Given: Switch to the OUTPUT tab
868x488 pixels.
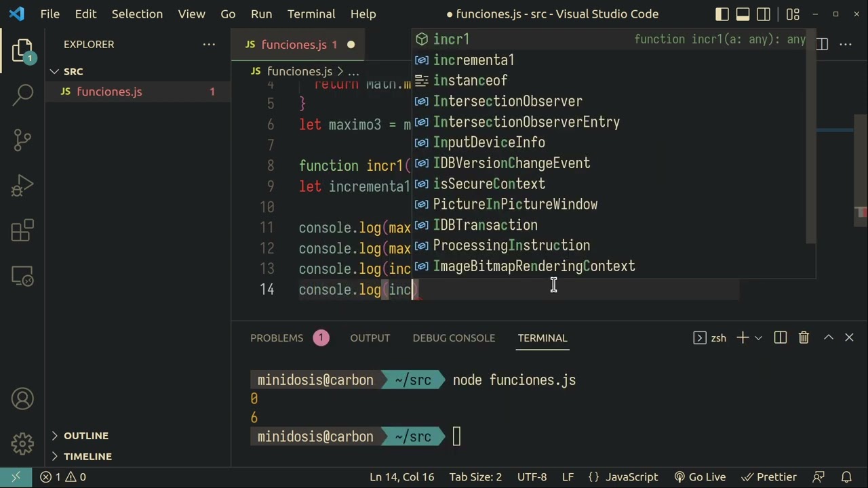Looking at the screenshot, I should pos(370,338).
